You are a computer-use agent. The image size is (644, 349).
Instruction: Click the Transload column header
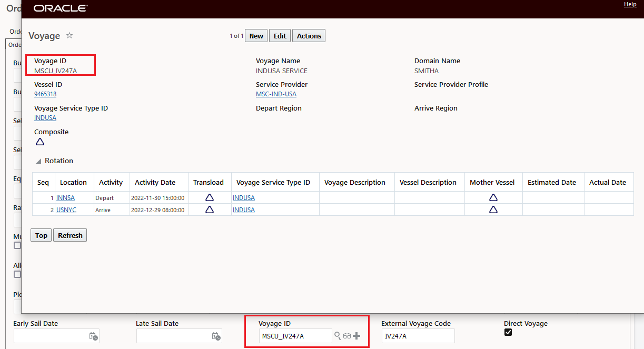[x=209, y=182]
